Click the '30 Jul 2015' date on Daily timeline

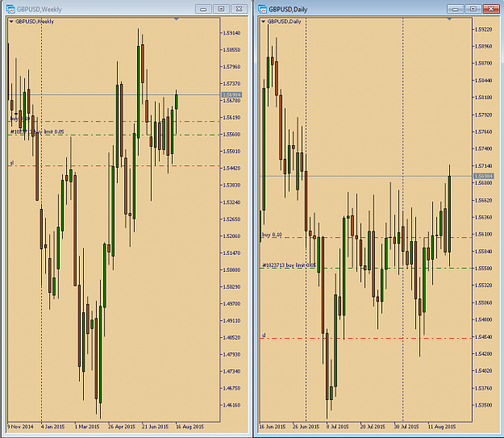coord(406,427)
